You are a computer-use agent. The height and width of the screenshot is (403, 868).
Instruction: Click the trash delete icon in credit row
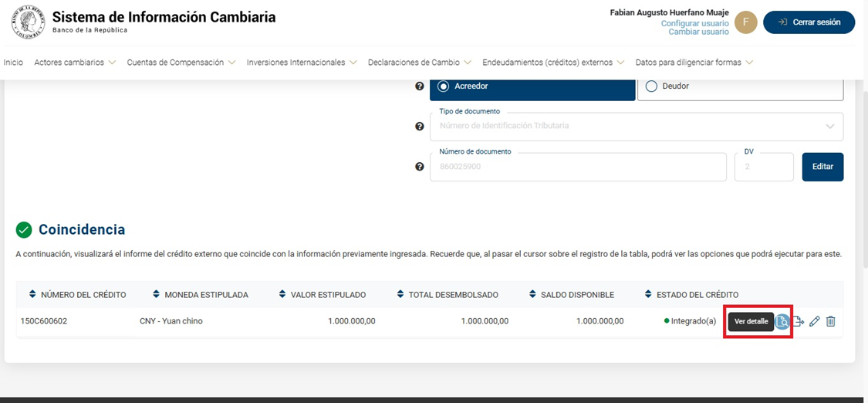[831, 321]
